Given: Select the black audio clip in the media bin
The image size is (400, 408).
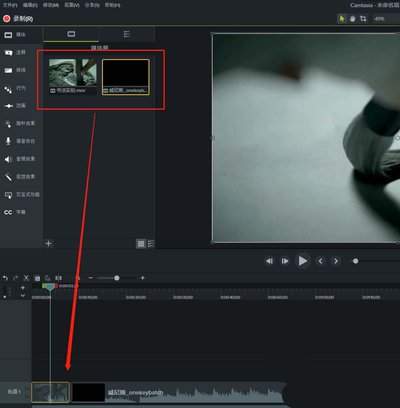Looking at the screenshot, I should [126, 77].
